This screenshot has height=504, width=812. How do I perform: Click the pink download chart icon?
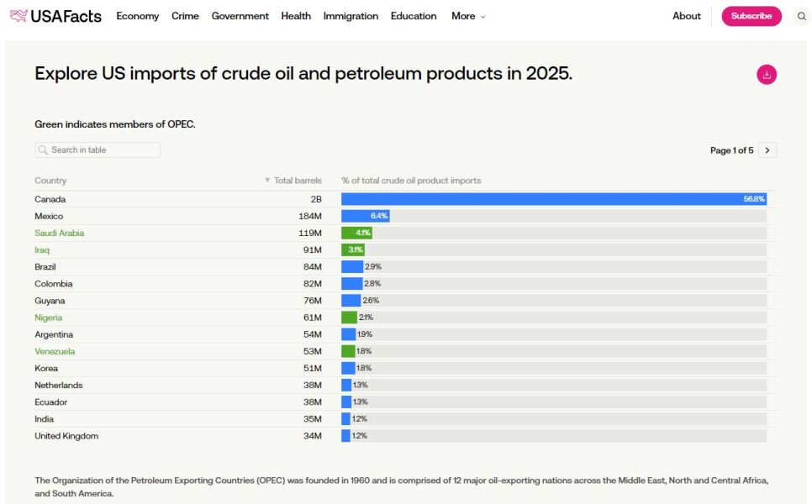click(766, 75)
